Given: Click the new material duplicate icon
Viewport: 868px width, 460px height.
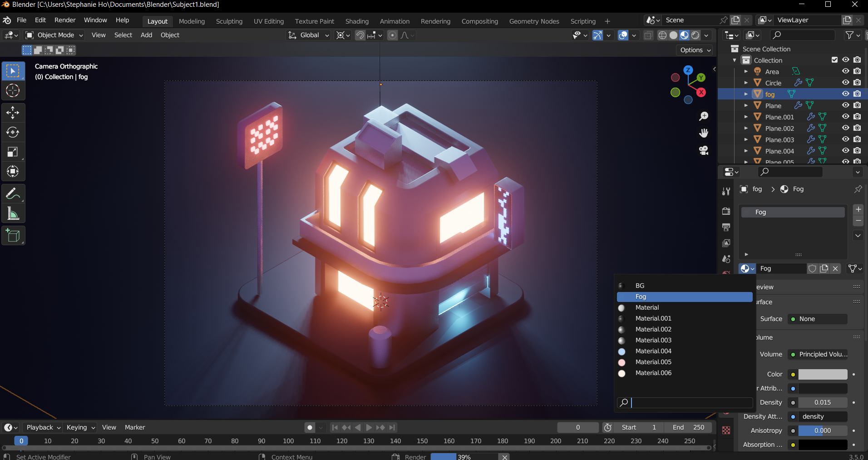Looking at the screenshot, I should tap(824, 268).
